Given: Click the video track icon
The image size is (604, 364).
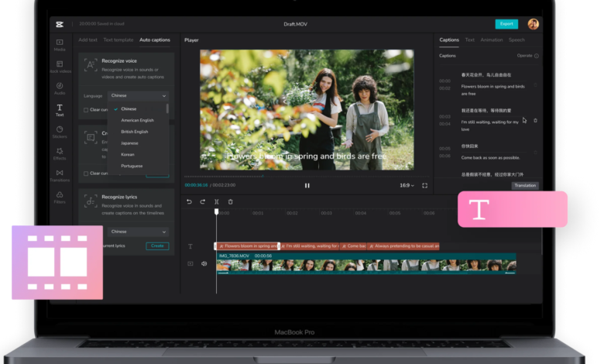Looking at the screenshot, I should pyautogui.click(x=190, y=263).
